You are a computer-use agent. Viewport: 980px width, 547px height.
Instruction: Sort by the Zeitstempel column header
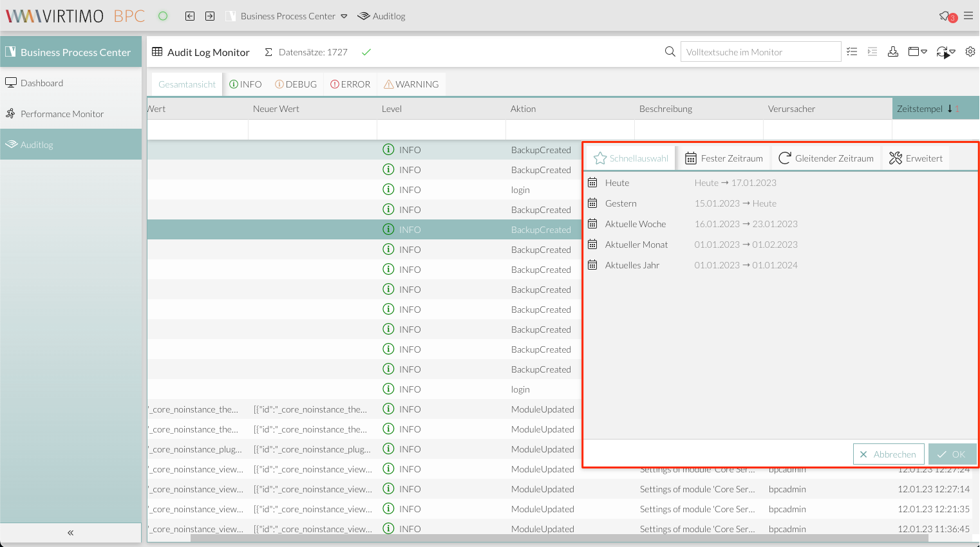coord(919,109)
